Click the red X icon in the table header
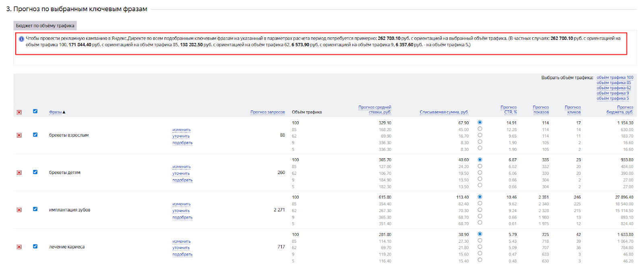 click(x=19, y=113)
